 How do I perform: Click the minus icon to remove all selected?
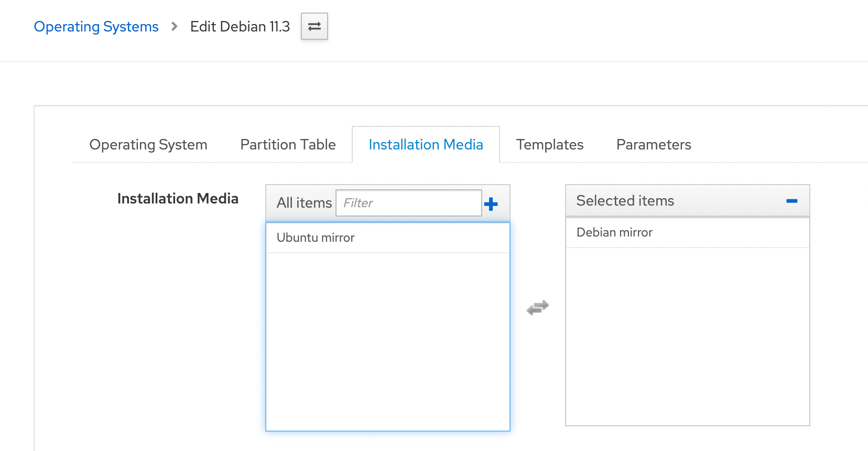pyautogui.click(x=791, y=201)
